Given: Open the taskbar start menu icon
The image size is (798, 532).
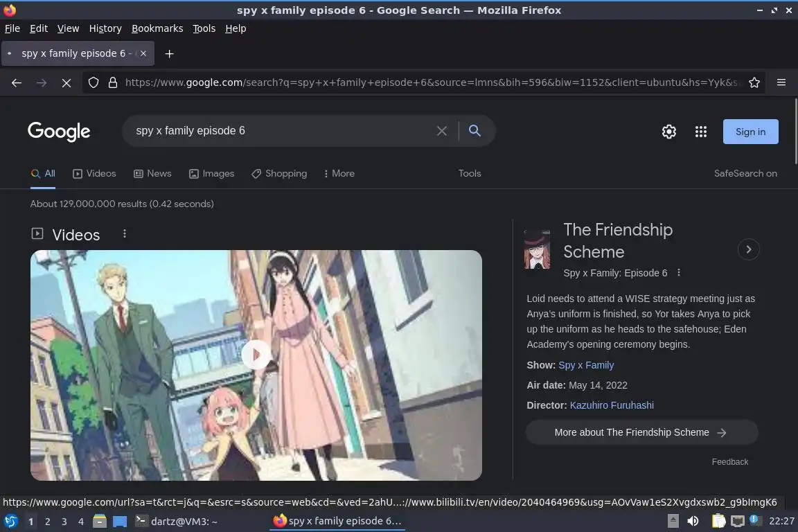Looking at the screenshot, I should pos(10,521).
